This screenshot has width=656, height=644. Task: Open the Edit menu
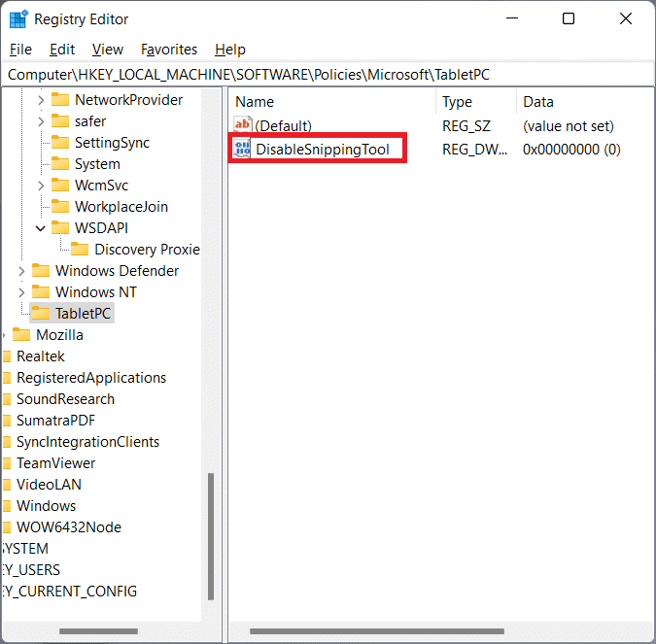click(x=62, y=50)
